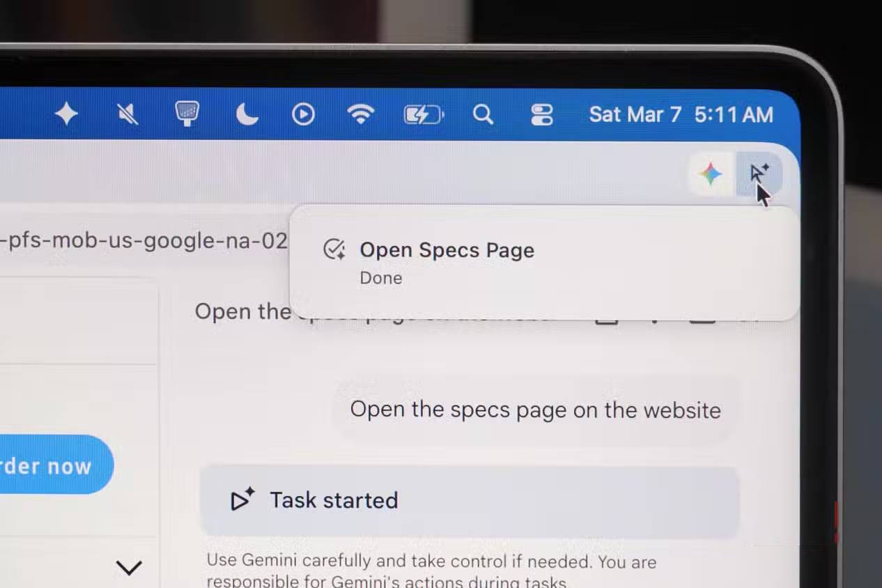Click the Wi-Fi icon in the menu bar
This screenshot has width=882, height=588.
pos(361,114)
